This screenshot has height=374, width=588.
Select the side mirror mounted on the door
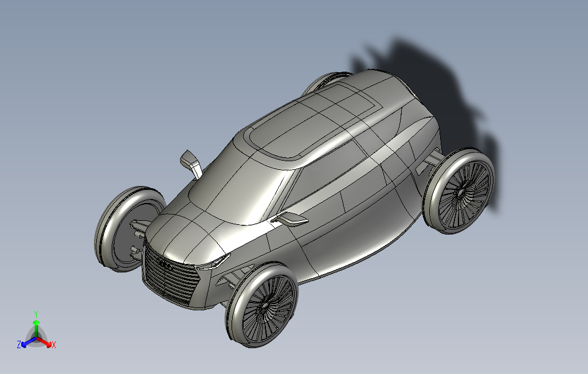[x=289, y=219]
